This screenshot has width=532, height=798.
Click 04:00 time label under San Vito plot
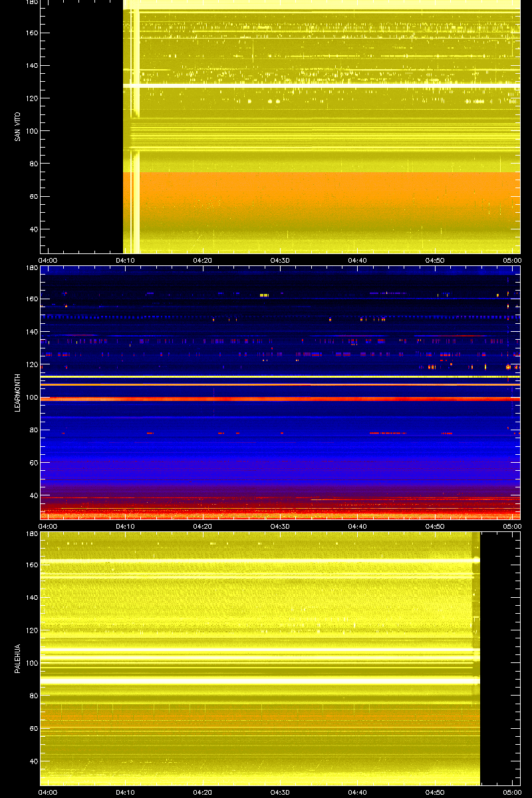point(48,260)
